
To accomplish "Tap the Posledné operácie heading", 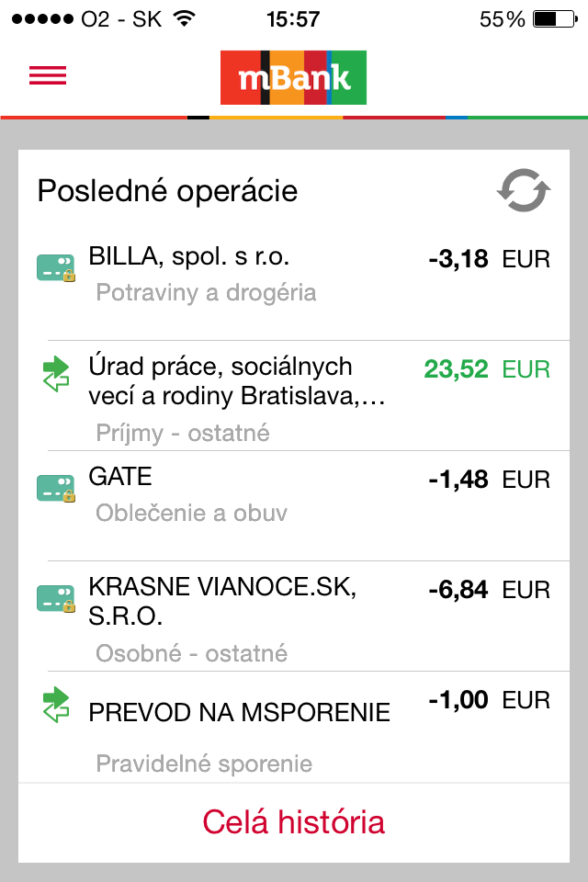I will (167, 191).
